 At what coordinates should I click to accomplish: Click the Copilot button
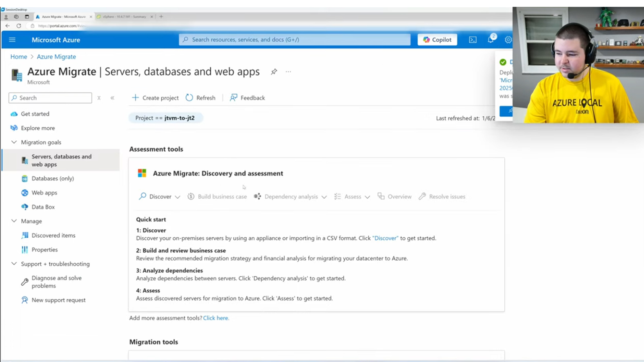click(437, 40)
